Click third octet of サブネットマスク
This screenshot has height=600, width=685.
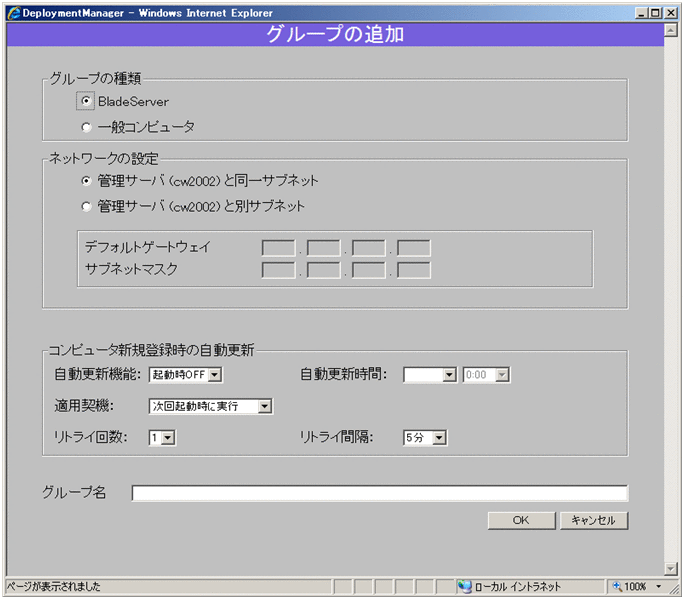[369, 270]
